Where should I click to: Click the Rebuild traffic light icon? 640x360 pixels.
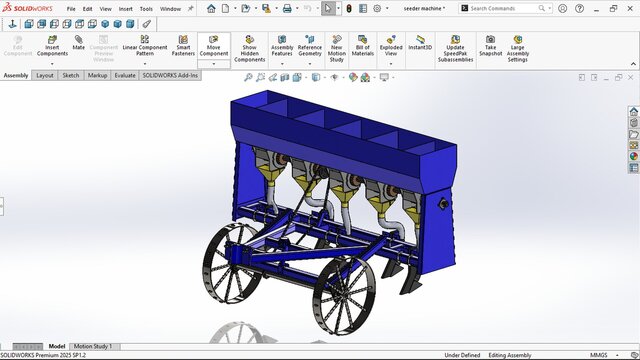pos(349,8)
